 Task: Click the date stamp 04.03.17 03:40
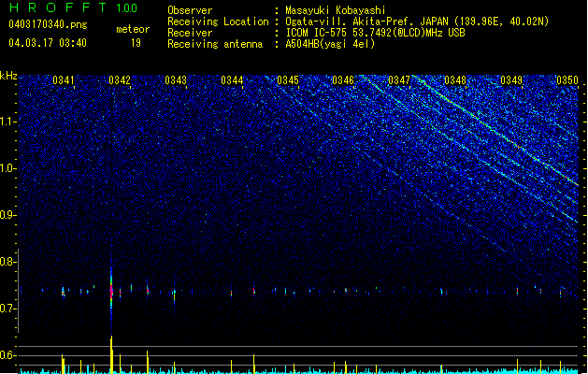pos(48,43)
